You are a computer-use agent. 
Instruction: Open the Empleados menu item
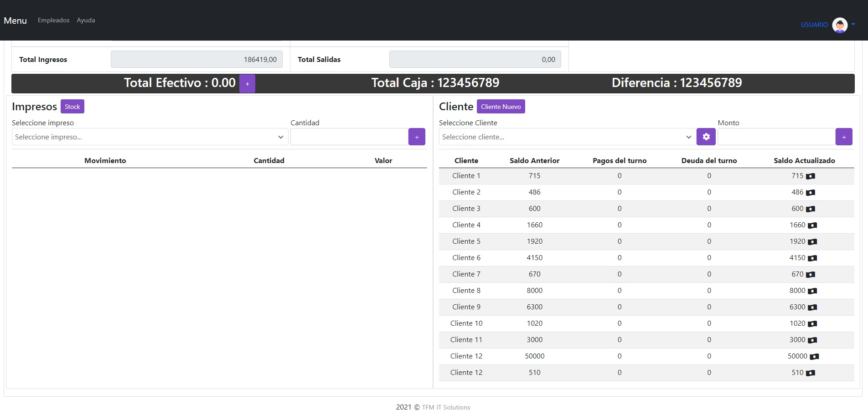(x=54, y=20)
